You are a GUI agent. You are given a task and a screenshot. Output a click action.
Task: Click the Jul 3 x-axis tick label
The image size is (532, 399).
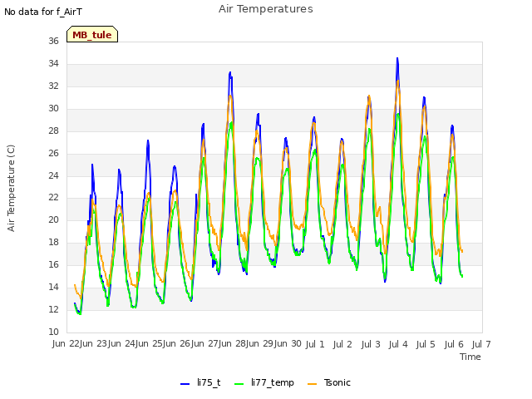[x=371, y=344]
